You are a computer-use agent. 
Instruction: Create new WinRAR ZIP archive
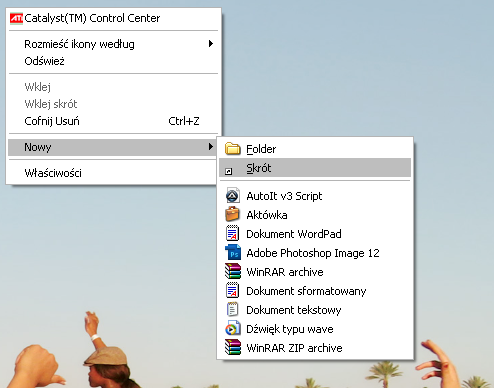(x=315, y=348)
